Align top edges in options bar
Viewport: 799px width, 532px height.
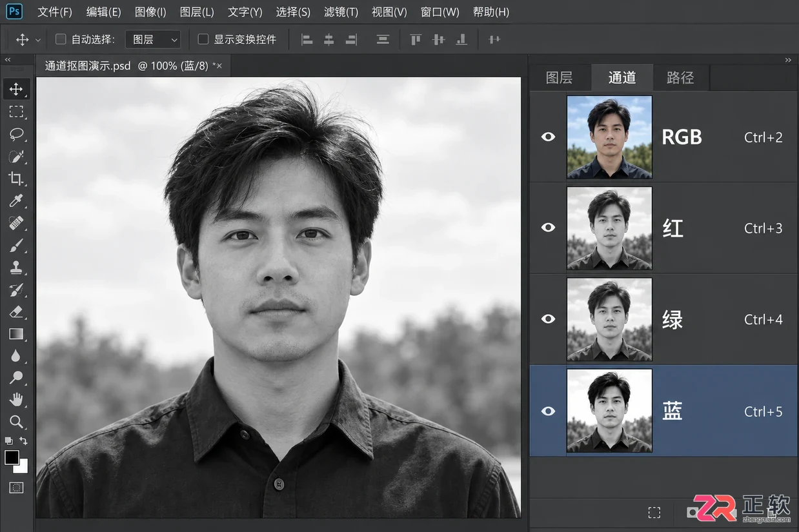coord(416,39)
